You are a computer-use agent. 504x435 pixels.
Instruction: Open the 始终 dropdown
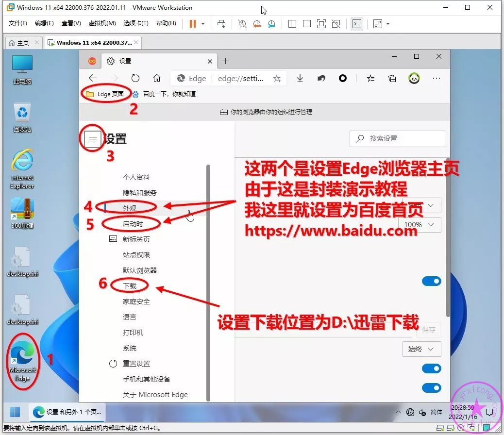pyautogui.click(x=421, y=349)
